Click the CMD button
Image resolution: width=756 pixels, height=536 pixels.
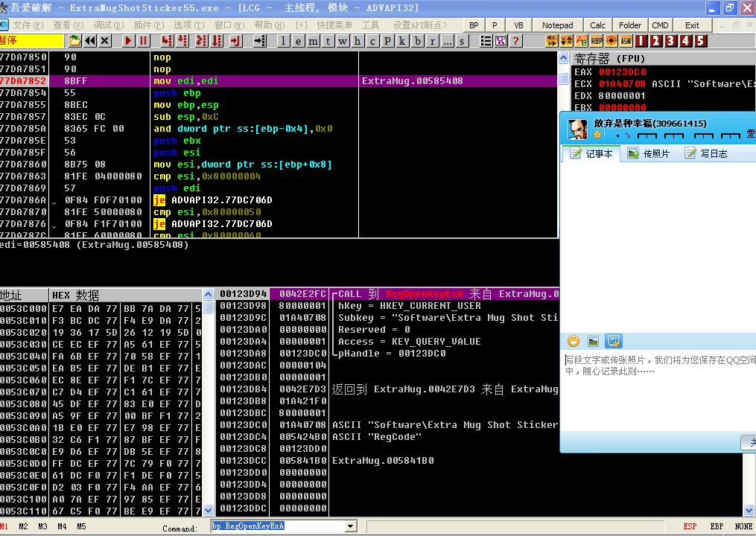pos(660,25)
